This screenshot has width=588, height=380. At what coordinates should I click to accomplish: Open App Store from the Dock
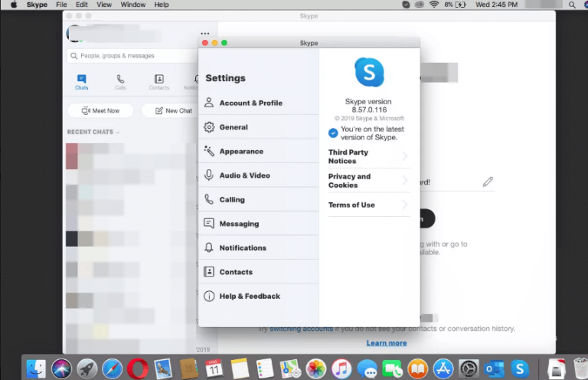tap(443, 369)
